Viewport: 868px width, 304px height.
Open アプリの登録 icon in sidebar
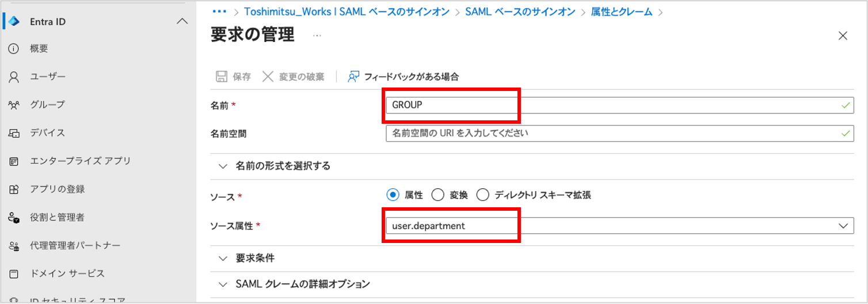coord(14,189)
